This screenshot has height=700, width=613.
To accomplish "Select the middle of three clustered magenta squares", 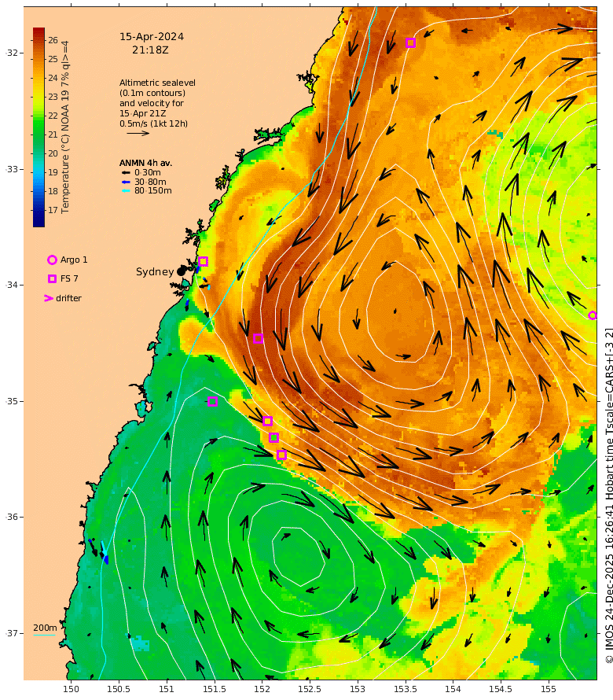I will (274, 437).
